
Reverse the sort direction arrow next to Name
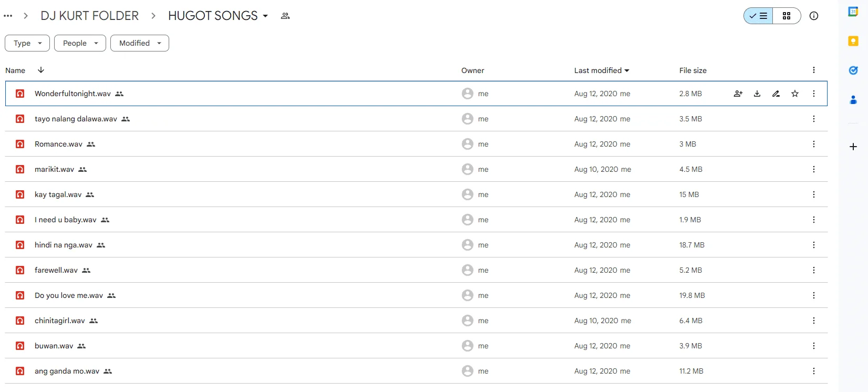click(41, 70)
